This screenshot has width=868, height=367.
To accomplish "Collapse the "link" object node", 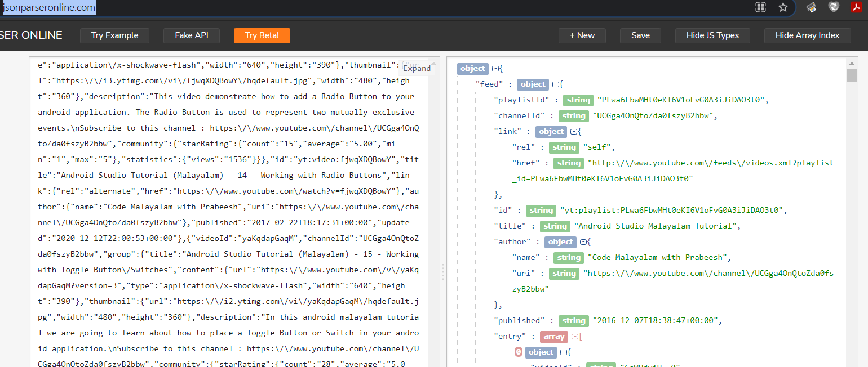I will coord(573,132).
